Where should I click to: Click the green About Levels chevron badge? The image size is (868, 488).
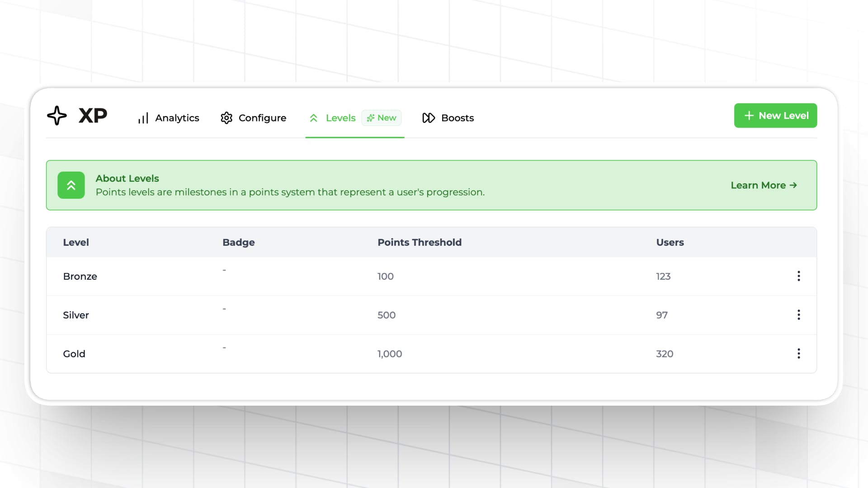[71, 185]
